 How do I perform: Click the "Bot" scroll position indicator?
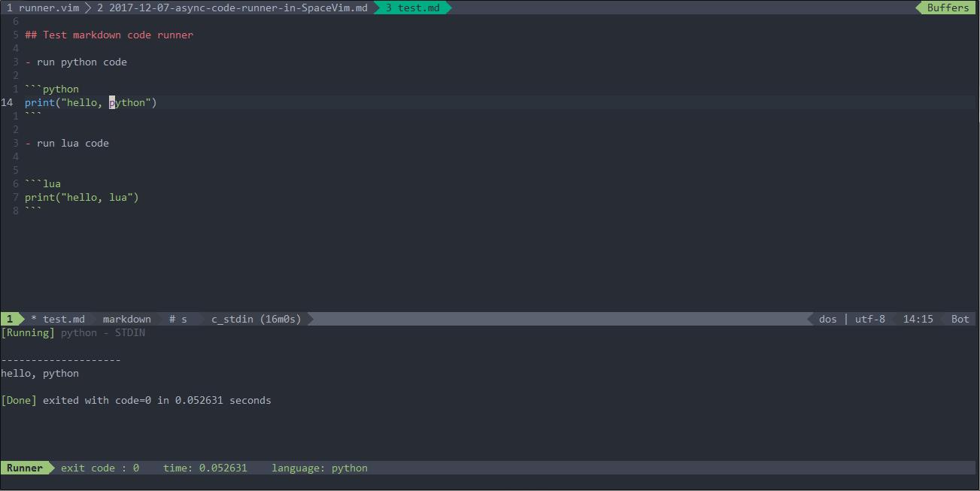click(960, 319)
